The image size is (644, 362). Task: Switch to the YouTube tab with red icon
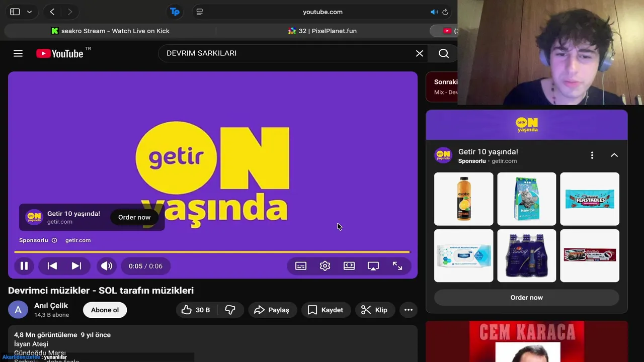point(445,31)
